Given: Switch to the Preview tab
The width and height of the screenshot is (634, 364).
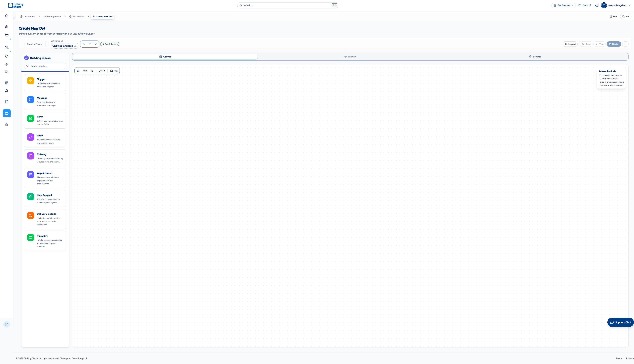Looking at the screenshot, I should (350, 56).
